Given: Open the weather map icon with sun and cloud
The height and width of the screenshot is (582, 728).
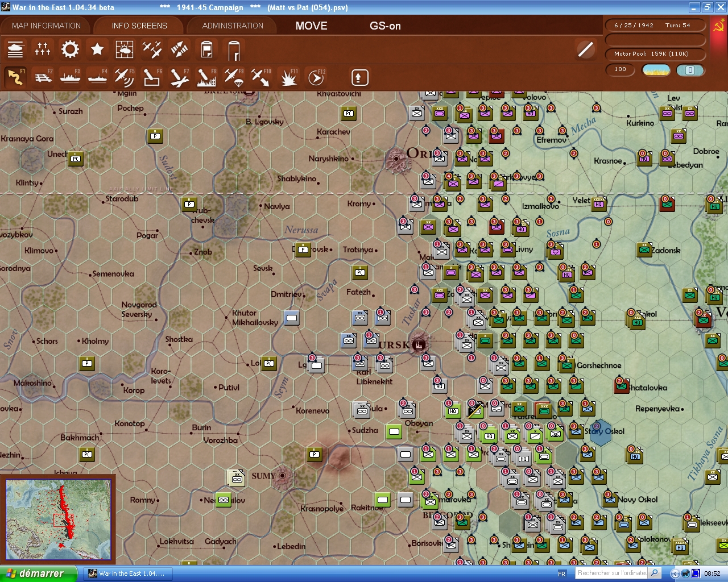Looking at the screenshot, I should coord(125,49).
